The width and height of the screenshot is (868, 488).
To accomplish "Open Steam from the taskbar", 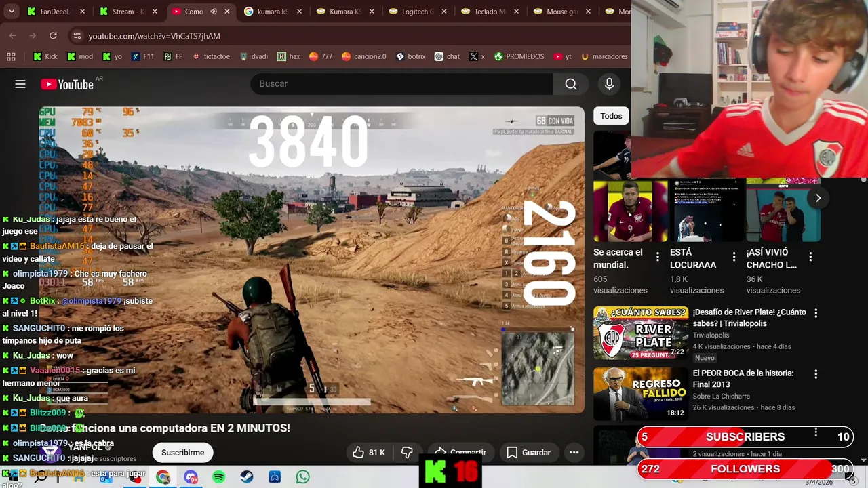I will click(247, 477).
